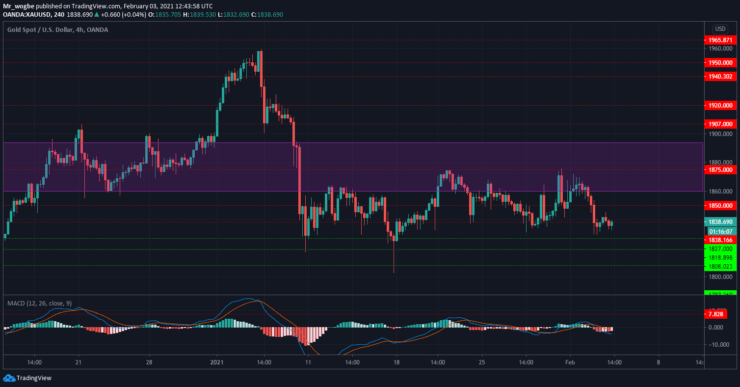Click the MACD value label 7.828
The image size is (740, 387).
715,314
